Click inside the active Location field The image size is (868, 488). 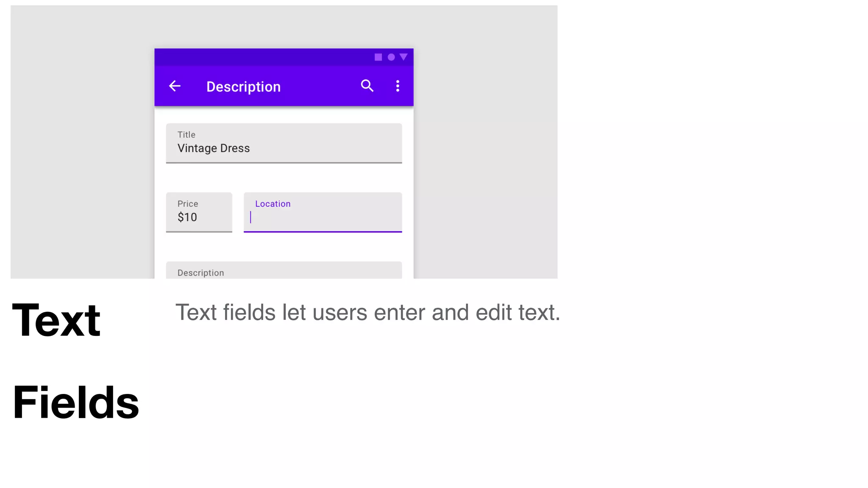tap(323, 212)
